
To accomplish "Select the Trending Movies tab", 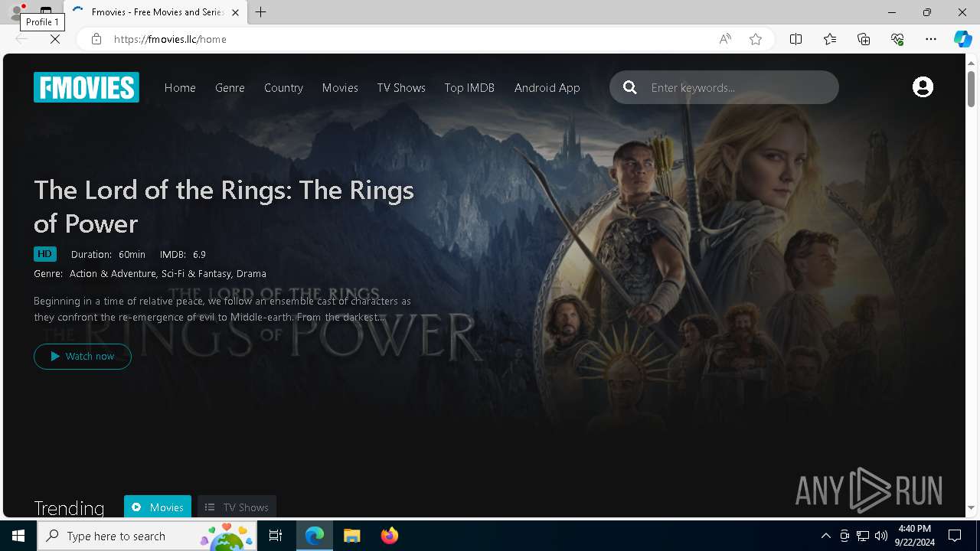I will pyautogui.click(x=158, y=507).
